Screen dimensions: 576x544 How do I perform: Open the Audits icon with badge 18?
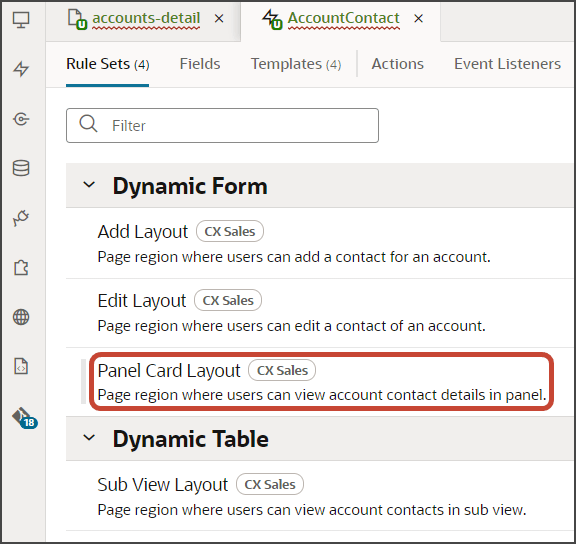pos(24,418)
